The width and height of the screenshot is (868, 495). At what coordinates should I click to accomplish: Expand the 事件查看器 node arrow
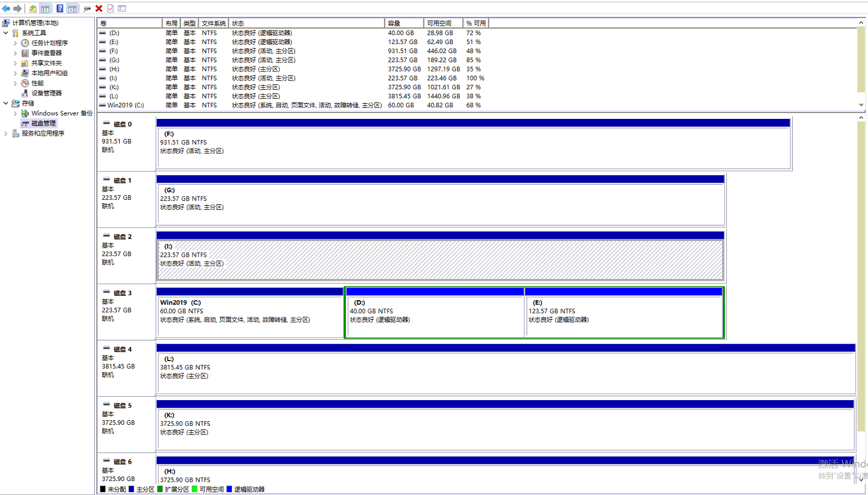pyautogui.click(x=15, y=53)
